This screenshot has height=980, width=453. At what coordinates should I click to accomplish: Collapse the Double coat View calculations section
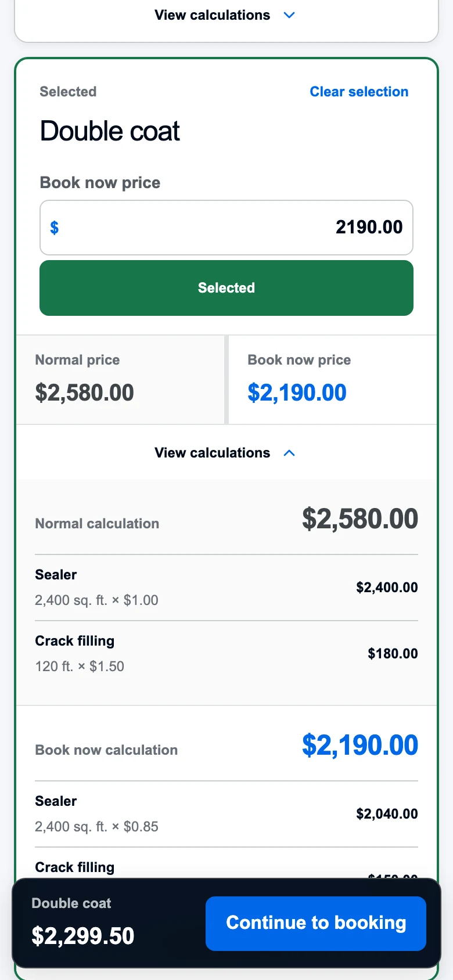(226, 453)
